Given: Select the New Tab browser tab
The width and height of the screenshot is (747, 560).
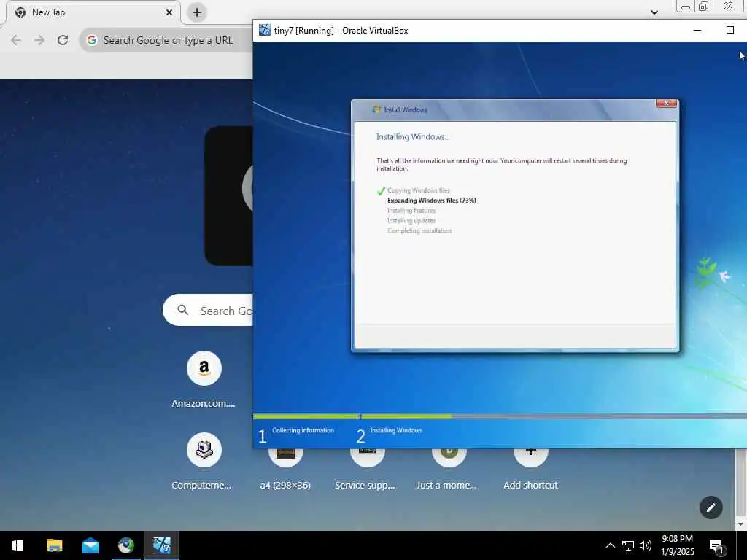Looking at the screenshot, I should point(93,12).
